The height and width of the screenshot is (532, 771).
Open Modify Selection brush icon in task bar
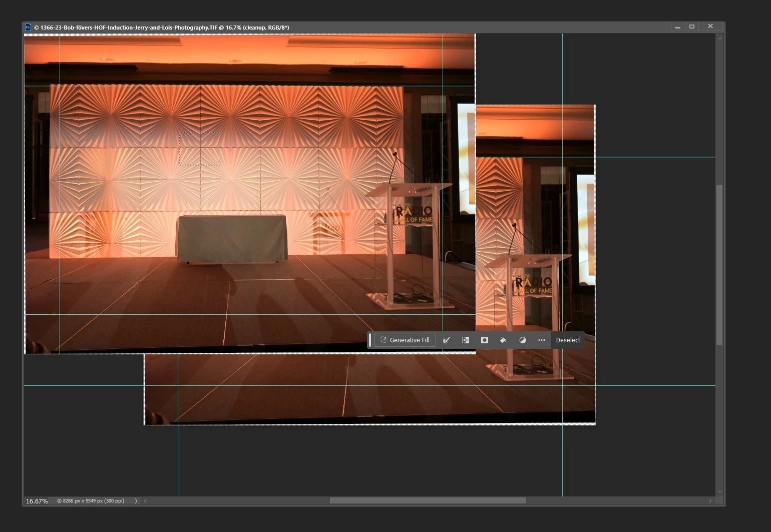click(447, 340)
